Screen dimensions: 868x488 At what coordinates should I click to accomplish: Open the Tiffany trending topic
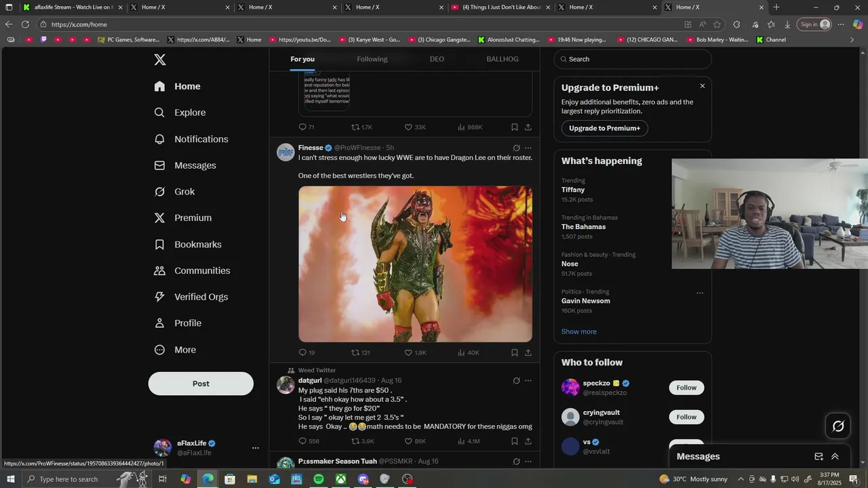[x=573, y=190]
